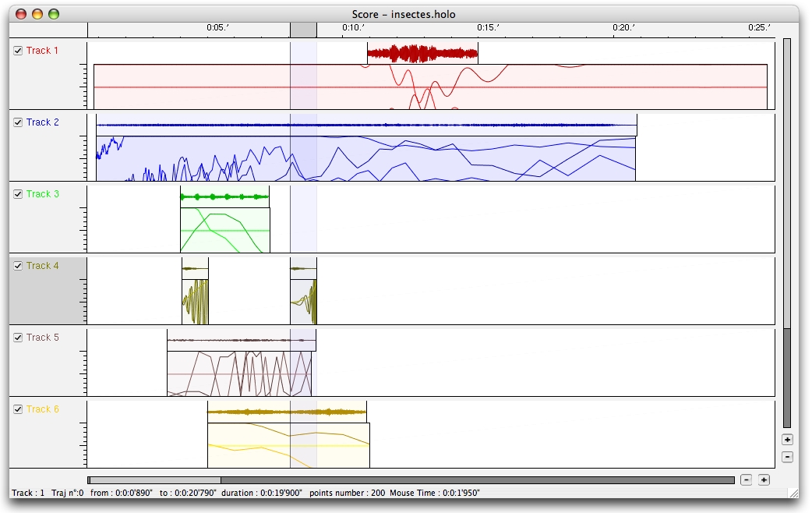The height and width of the screenshot is (513, 812).
Task: Uncheck the Track 5 checkbox
Action: pos(18,338)
